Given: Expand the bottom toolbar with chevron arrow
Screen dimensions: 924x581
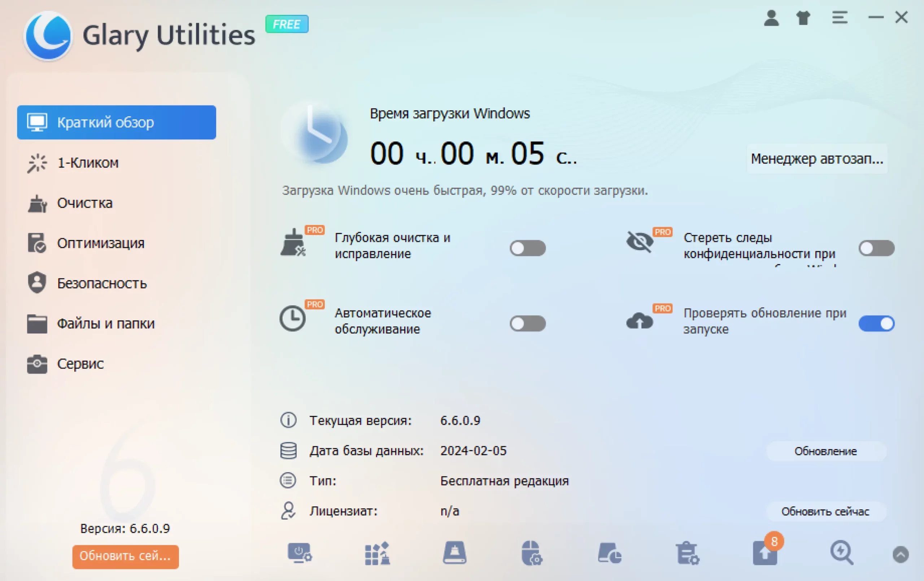Looking at the screenshot, I should [x=901, y=555].
